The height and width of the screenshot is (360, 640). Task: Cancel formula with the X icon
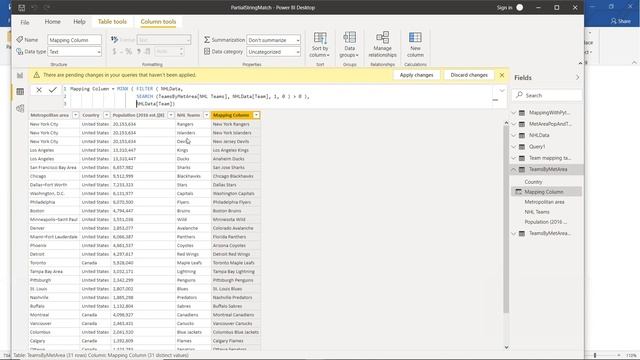coord(39,90)
